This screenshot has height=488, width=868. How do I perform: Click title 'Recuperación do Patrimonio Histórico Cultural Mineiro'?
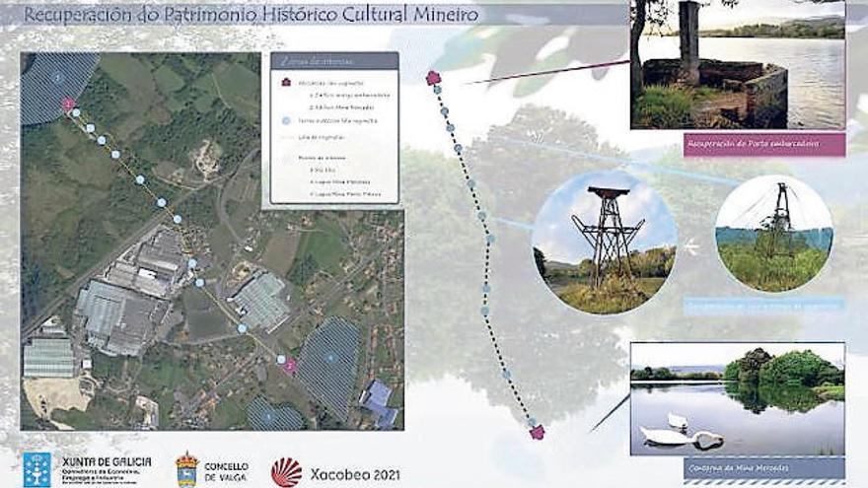pyautogui.click(x=252, y=15)
